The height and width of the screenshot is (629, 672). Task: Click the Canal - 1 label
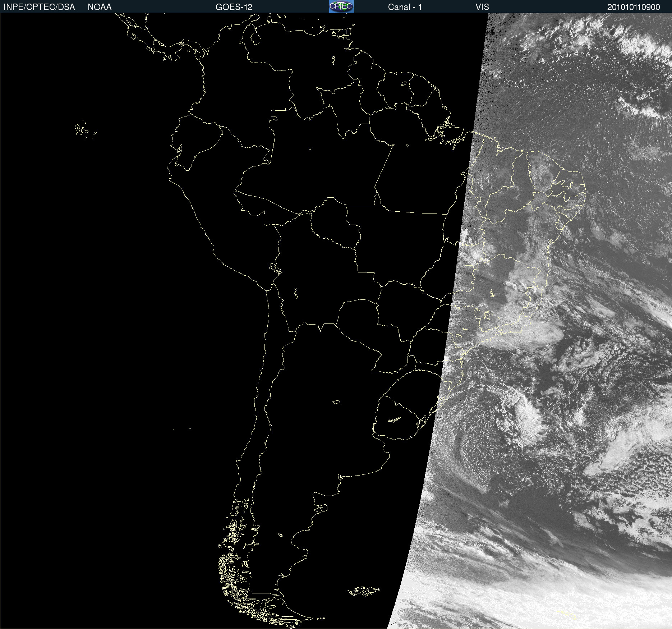point(405,7)
